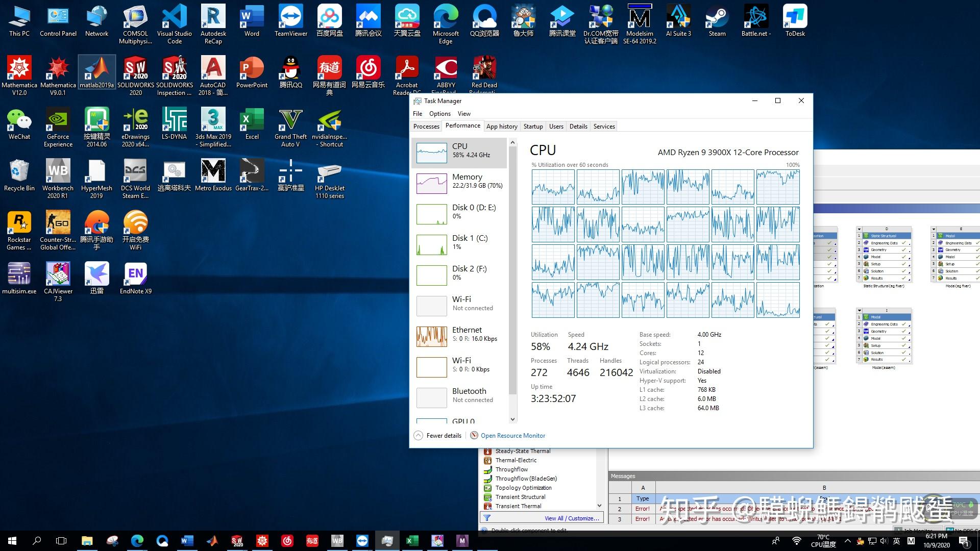Open EndNote X9 desktop icon
Image resolution: width=980 pixels, height=551 pixels.
click(x=136, y=279)
